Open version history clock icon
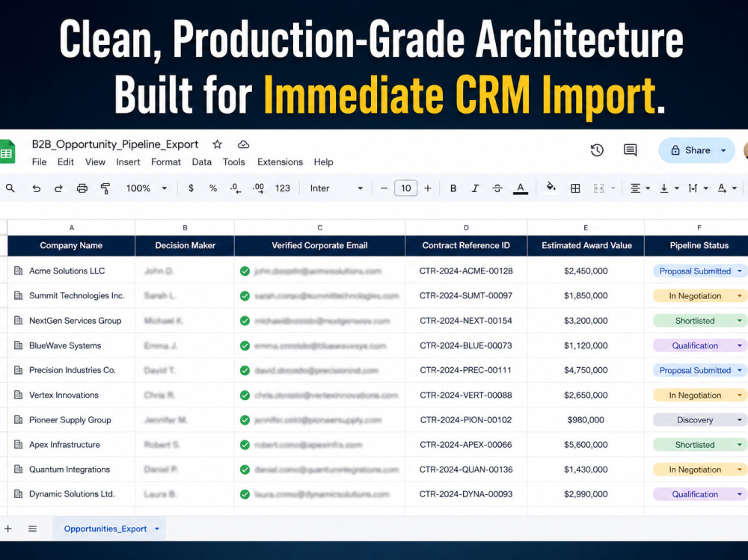This screenshot has height=560, width=748. 597,150
